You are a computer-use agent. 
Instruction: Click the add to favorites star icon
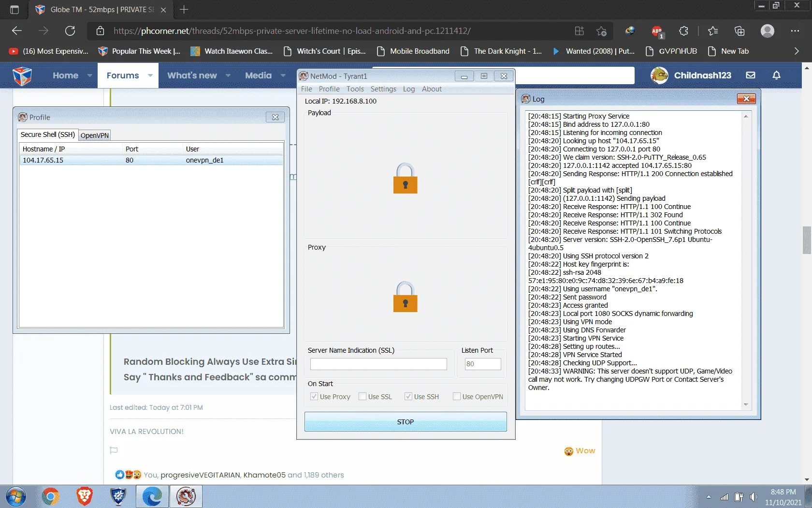(x=601, y=31)
